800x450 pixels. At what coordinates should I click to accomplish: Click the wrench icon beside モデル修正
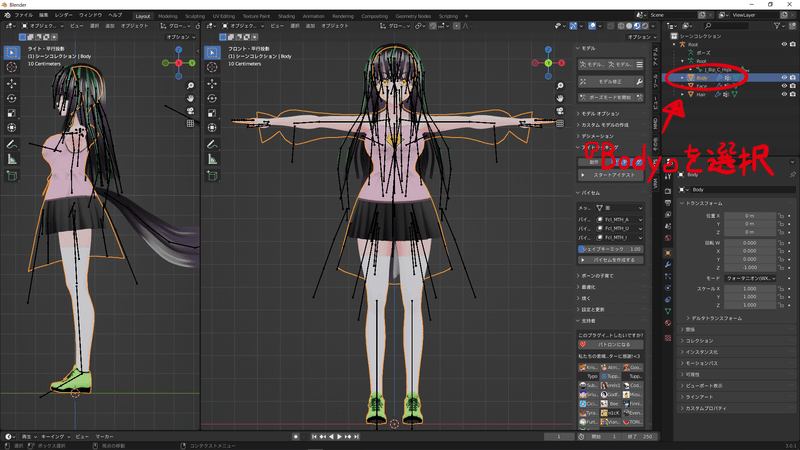[639, 82]
